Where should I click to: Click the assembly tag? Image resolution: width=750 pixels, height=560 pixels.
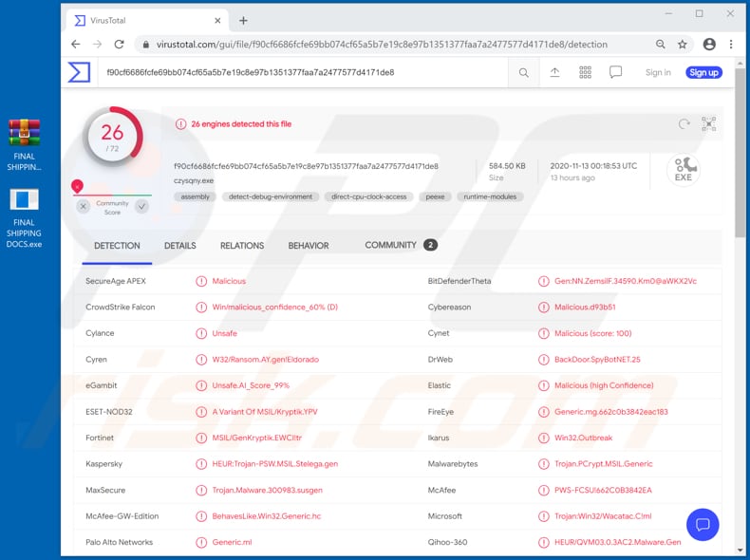click(196, 197)
